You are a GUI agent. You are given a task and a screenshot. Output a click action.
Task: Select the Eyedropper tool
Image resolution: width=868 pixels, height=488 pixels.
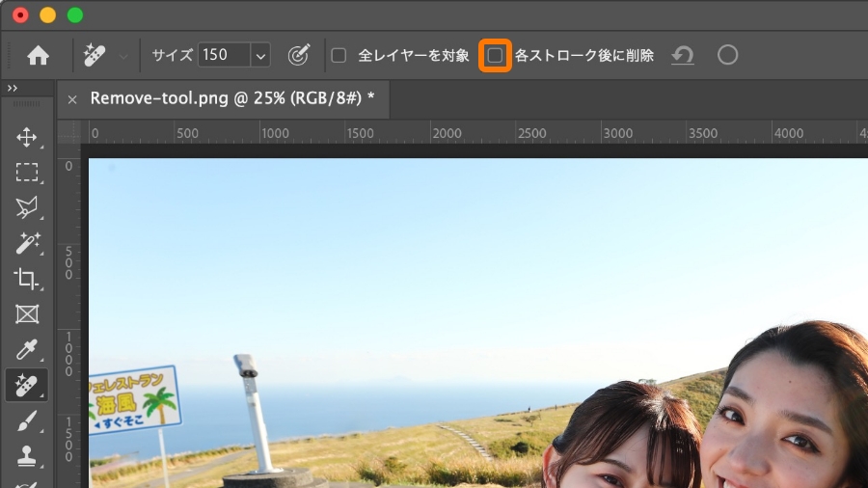click(x=27, y=349)
